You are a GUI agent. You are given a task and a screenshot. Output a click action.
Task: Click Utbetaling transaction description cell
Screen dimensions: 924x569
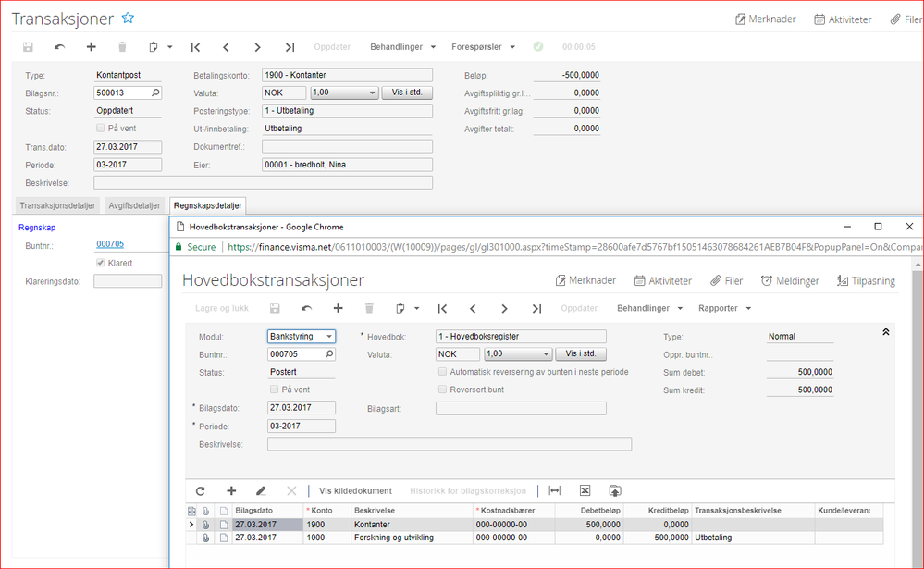point(754,538)
